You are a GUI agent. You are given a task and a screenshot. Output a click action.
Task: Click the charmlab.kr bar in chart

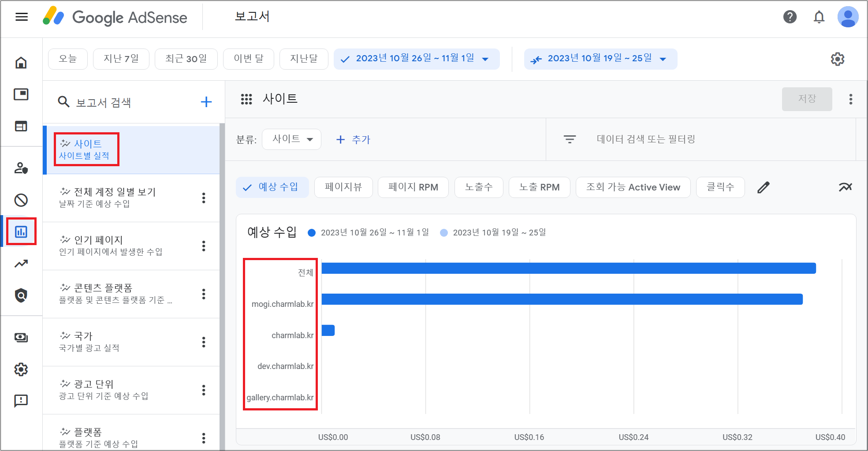pos(328,330)
